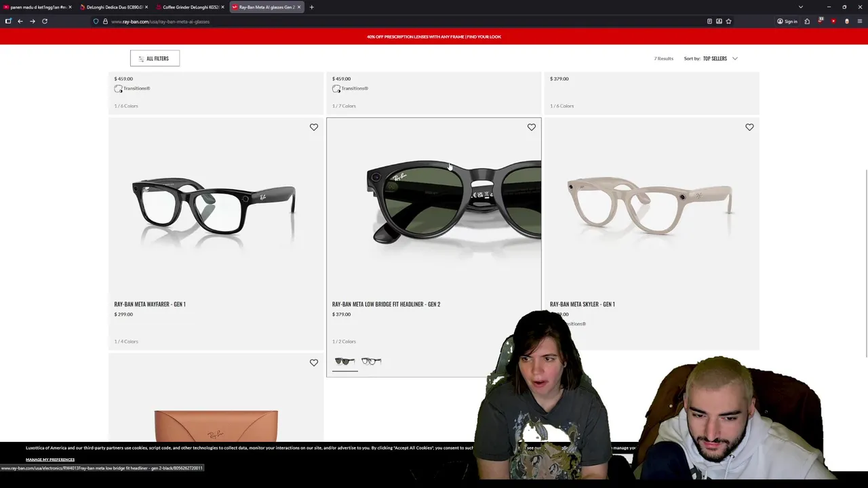Select the clear-lens Headliner color swatch
Screen dimensions: 868x488
point(371,361)
